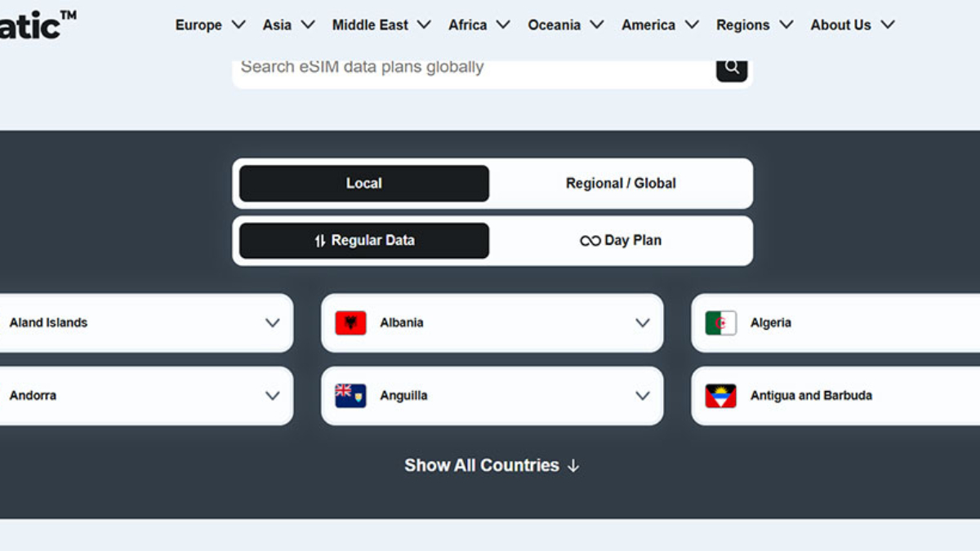
Task: Click the Antigua and Barbuda flag icon
Action: tap(720, 396)
